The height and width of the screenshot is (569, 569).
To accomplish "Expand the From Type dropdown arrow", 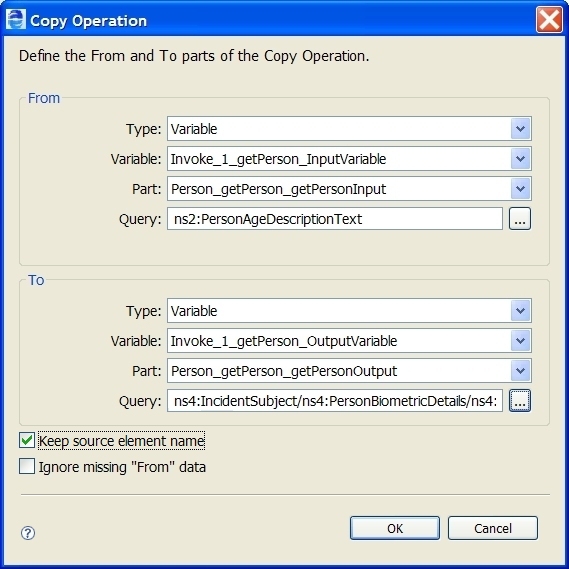I will tap(521, 128).
